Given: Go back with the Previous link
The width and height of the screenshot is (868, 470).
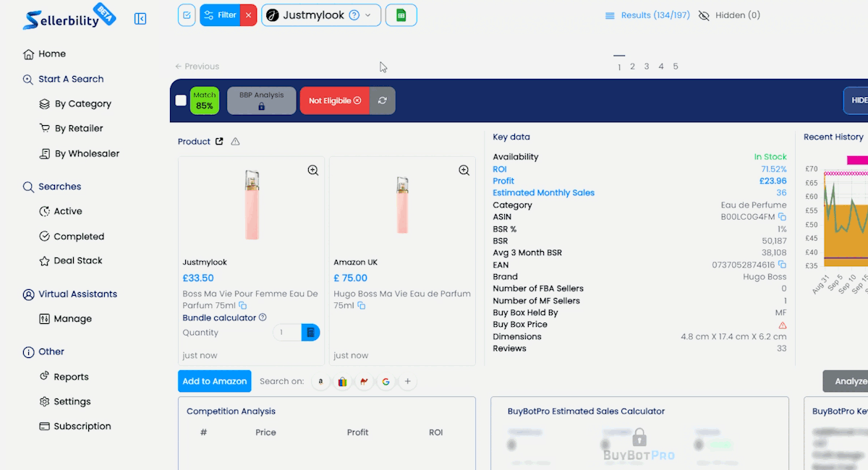Looking at the screenshot, I should 197,67.
